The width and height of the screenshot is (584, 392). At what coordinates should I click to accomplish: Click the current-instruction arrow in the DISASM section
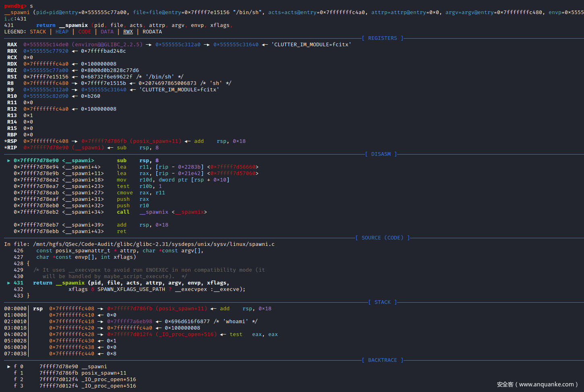[x=9, y=161]
